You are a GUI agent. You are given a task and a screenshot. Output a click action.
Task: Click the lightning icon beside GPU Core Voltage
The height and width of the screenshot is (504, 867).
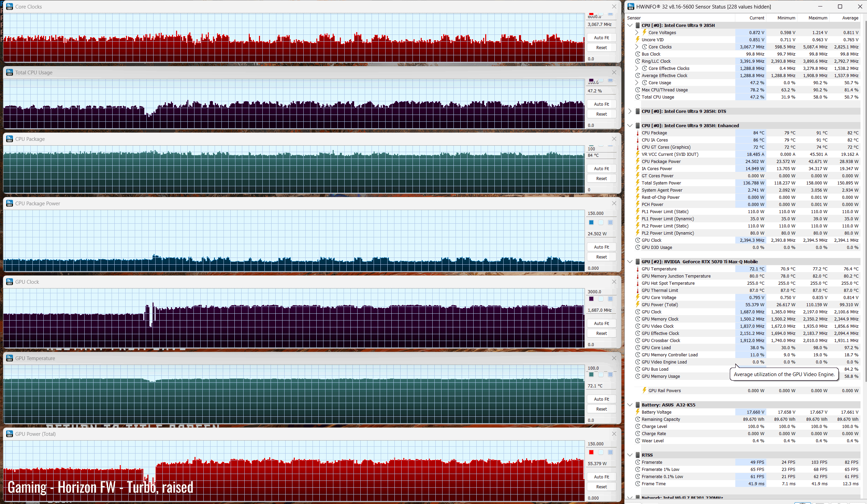click(x=637, y=297)
